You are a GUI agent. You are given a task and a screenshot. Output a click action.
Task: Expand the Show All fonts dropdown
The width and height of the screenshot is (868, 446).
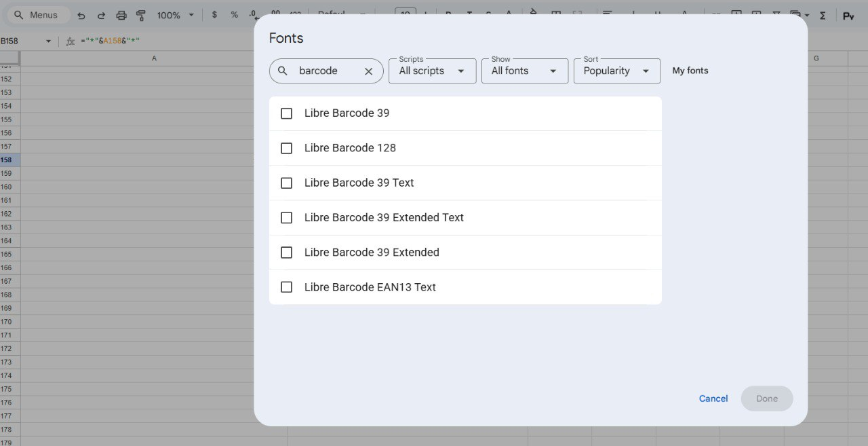524,71
